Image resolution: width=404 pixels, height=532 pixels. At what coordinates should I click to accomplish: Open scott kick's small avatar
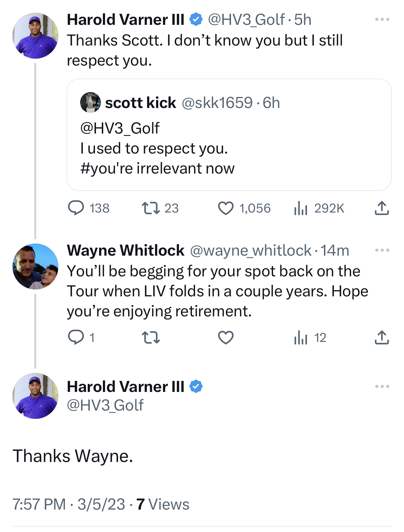(90, 102)
